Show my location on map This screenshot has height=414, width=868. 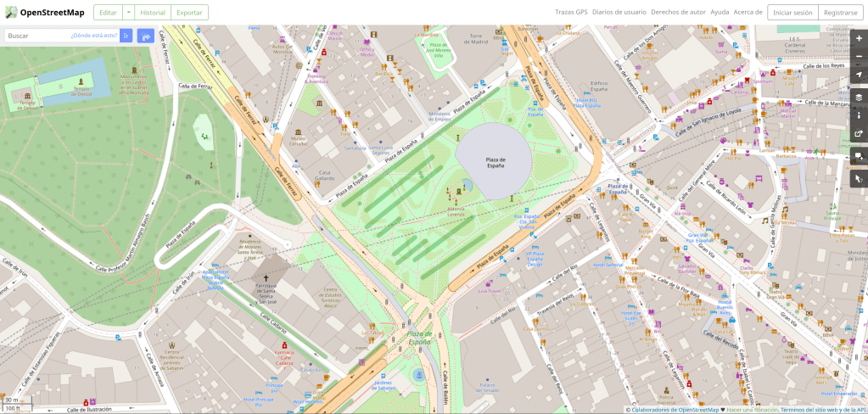point(859,76)
